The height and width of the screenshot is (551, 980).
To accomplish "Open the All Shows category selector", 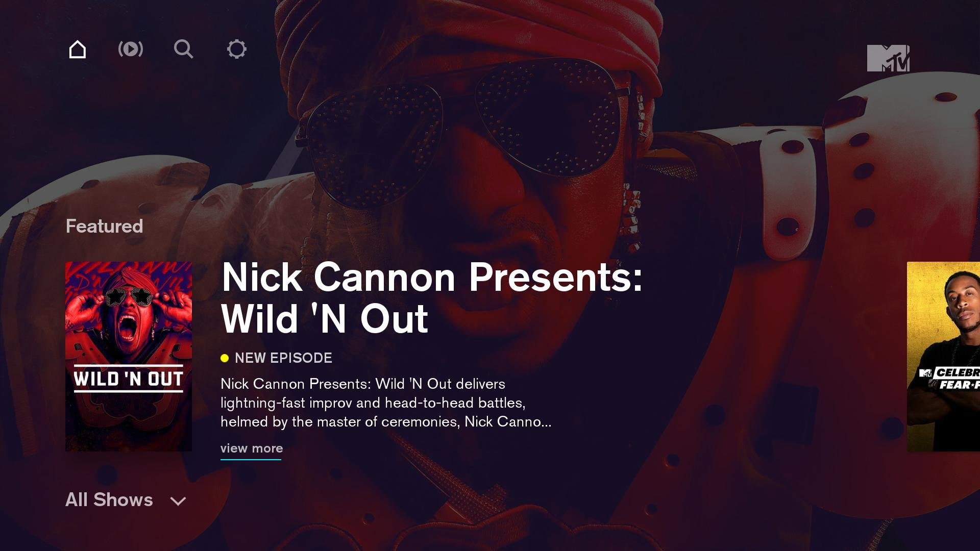I will 126,500.
